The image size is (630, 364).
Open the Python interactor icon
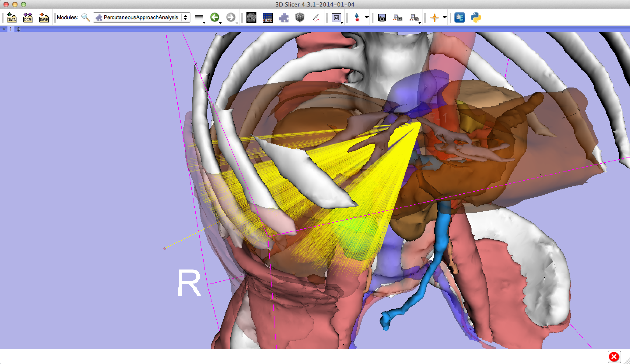click(475, 17)
